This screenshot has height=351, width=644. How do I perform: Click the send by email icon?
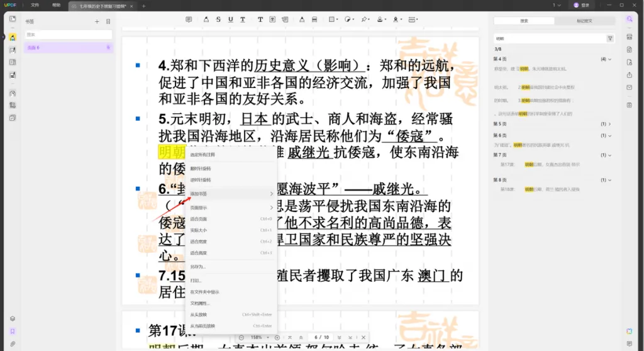tap(629, 87)
